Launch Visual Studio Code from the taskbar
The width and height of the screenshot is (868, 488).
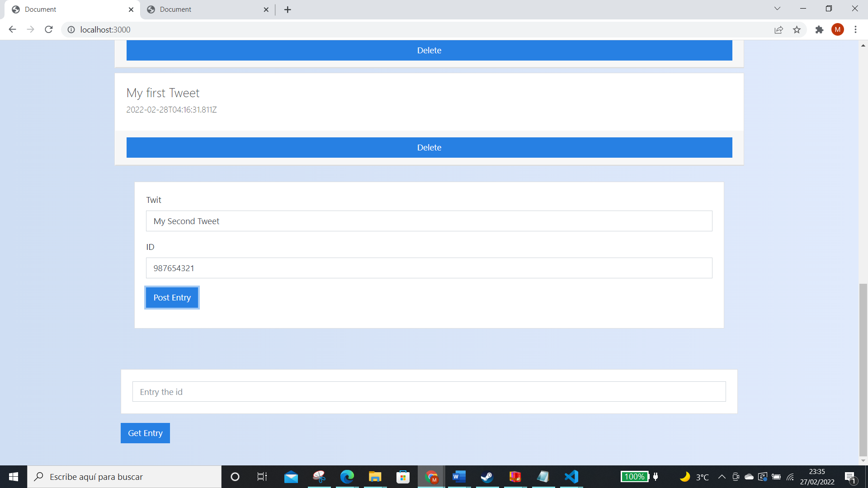pyautogui.click(x=571, y=477)
